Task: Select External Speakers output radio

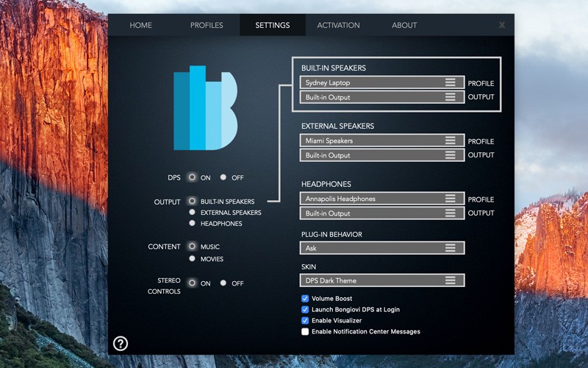Action: click(x=192, y=212)
